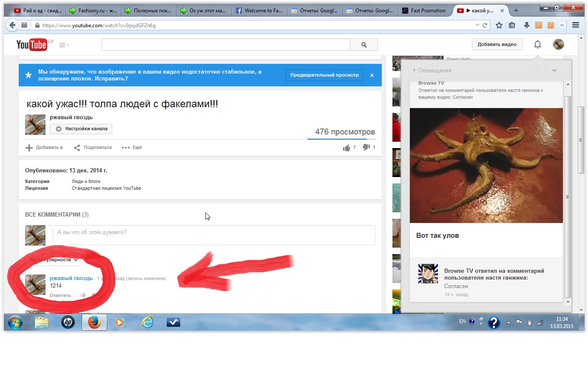Open the media player taskbar icon
Viewport: 588px width, 383px height.
[120, 323]
